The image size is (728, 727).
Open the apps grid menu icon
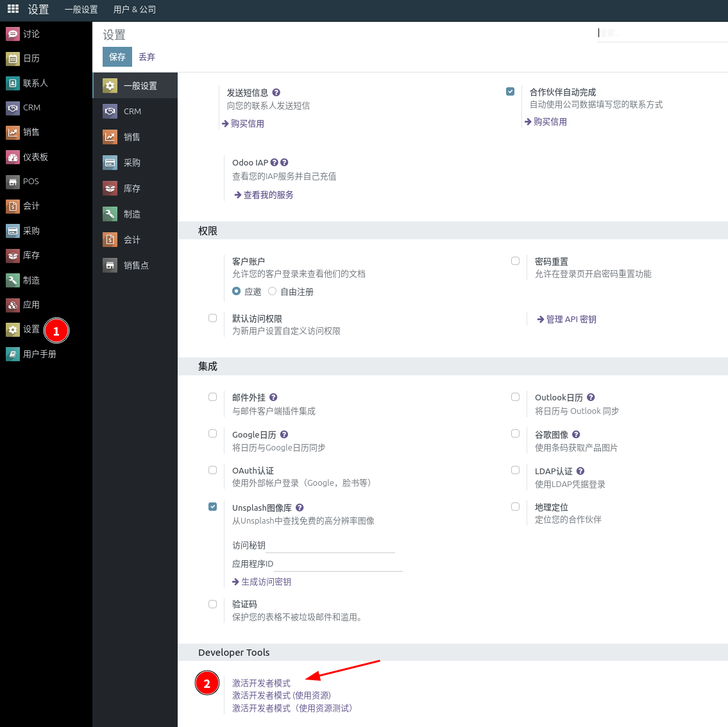point(13,9)
